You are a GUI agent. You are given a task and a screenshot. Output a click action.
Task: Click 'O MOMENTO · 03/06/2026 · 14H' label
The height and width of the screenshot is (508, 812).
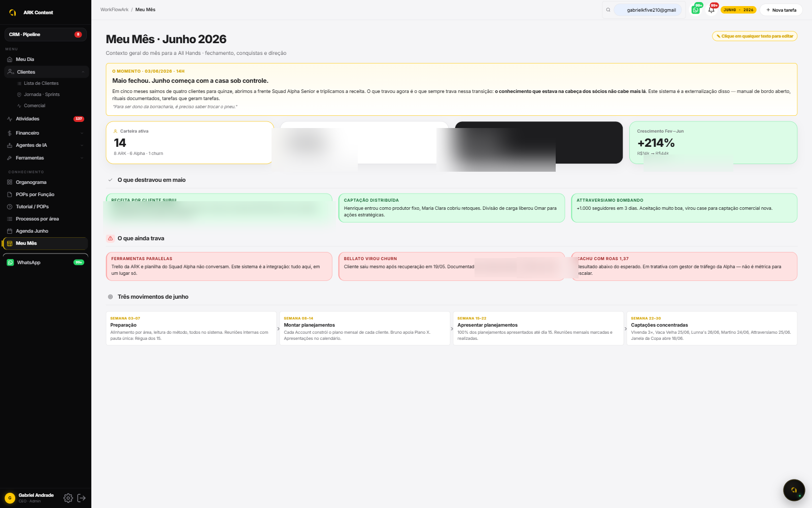pyautogui.click(x=148, y=71)
